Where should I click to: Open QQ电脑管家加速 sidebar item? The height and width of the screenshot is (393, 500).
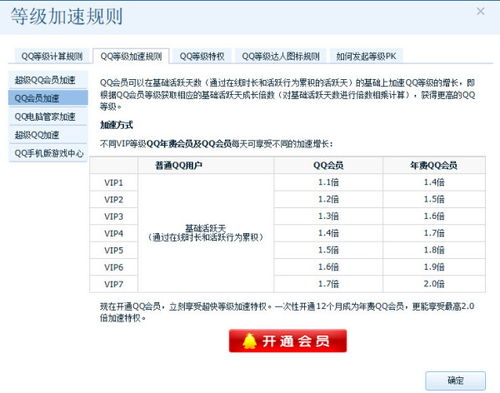click(x=48, y=116)
